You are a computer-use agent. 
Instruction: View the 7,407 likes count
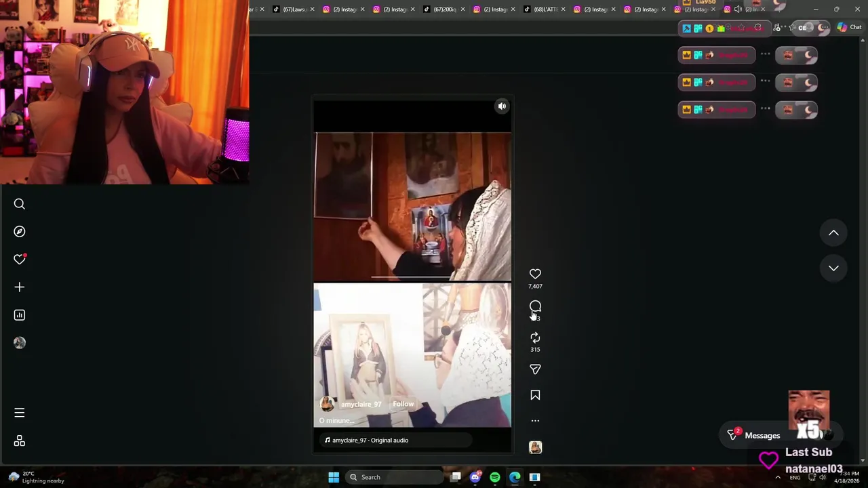click(535, 287)
